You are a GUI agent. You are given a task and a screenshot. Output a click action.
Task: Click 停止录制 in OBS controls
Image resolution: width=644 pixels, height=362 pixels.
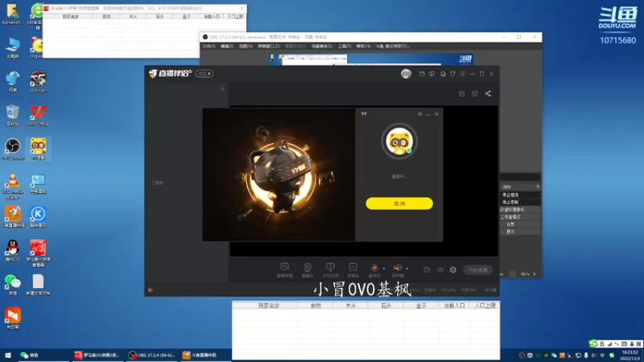[519, 203]
